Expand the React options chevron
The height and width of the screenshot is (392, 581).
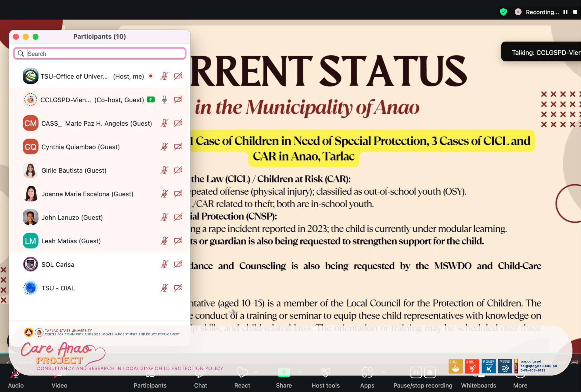pos(256,372)
